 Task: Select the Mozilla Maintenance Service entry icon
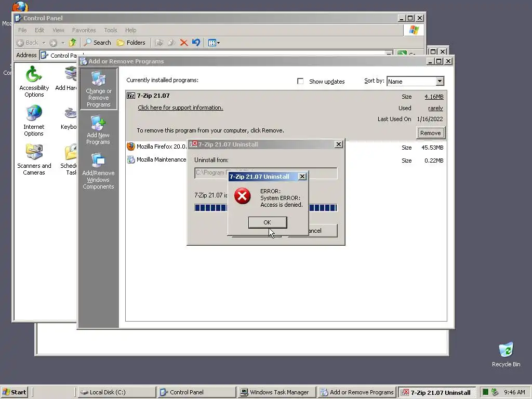(130, 159)
